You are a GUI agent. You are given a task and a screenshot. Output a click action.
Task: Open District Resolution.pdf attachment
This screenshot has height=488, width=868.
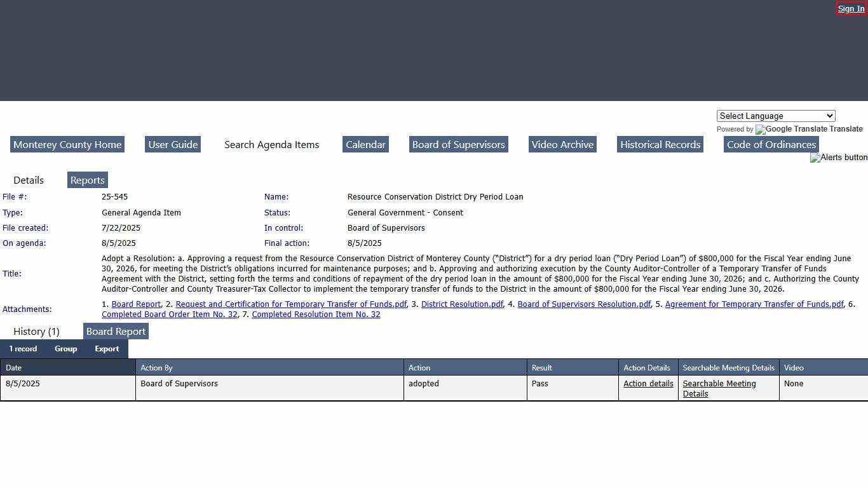click(x=462, y=304)
